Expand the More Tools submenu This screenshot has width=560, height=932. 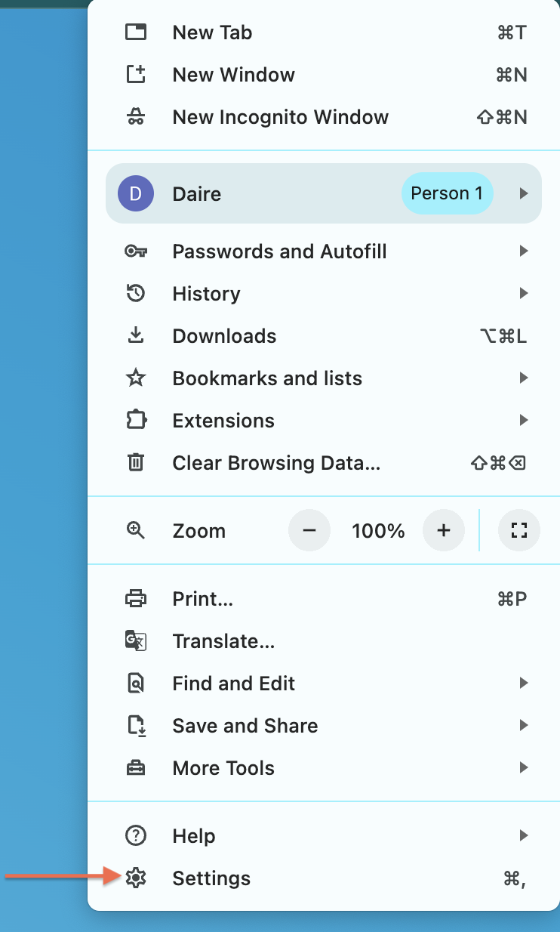[223, 767]
